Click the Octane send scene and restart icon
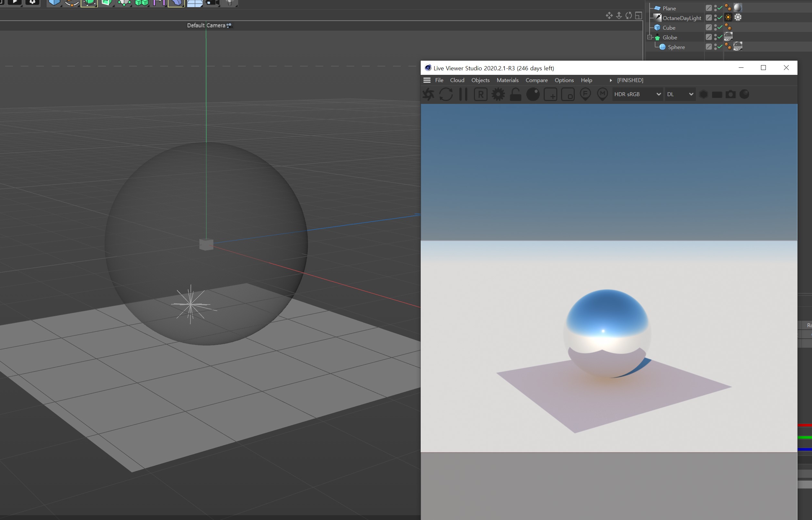Image resolution: width=812 pixels, height=520 pixels. coord(428,94)
